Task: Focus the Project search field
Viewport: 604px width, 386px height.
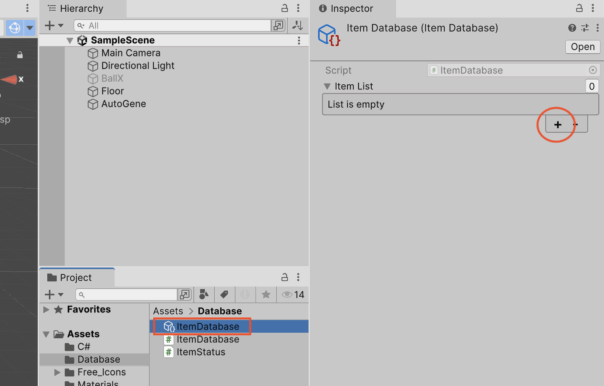Action: 126,295
